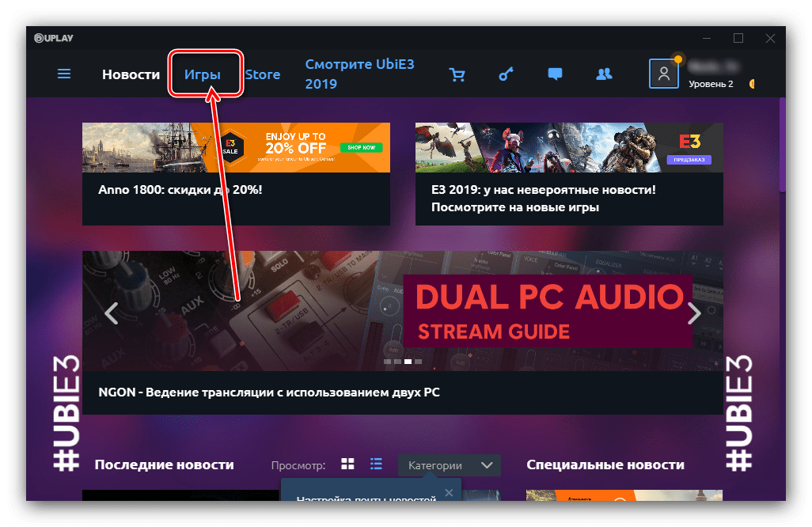The image size is (812, 527).
Task: Click Специальные новости heading
Action: tap(605, 464)
